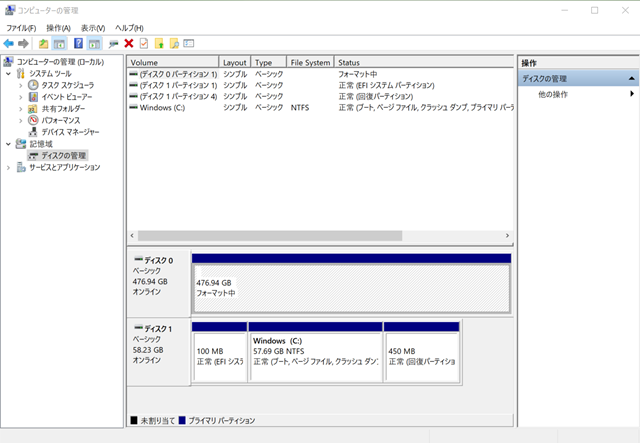Viewport: 640px width, 443px height.
Task: Select the (ディスク 1 パーティション 4) volume row
Action: point(320,96)
